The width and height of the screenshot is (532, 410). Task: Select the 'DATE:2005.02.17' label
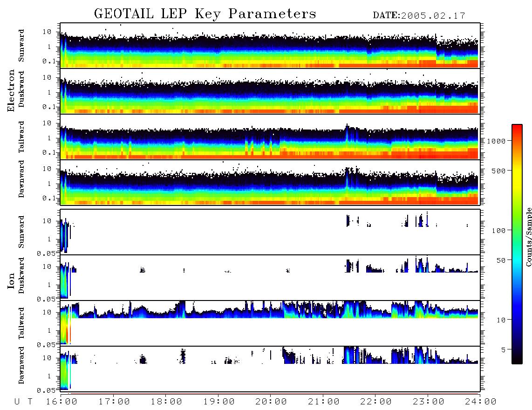tap(419, 16)
